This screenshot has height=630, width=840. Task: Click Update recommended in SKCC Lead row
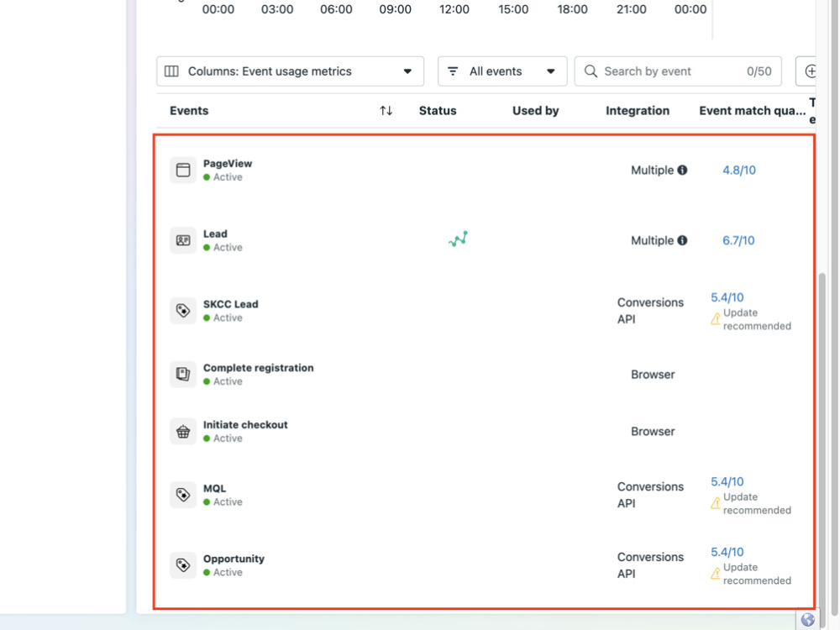[x=757, y=319]
